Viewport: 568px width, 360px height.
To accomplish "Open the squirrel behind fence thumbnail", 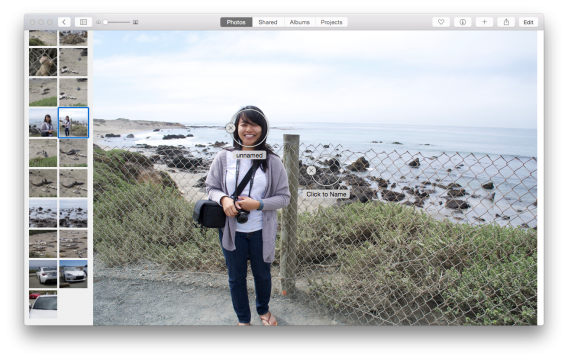I will click(x=43, y=62).
